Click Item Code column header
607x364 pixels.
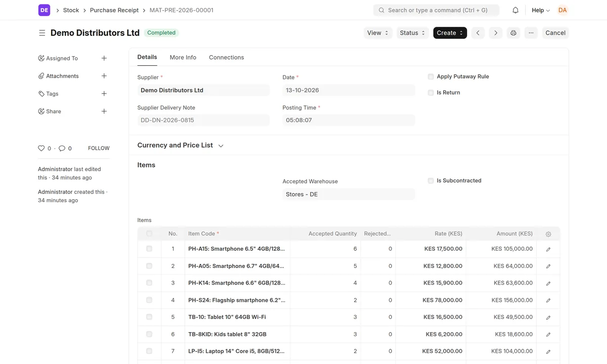pyautogui.click(x=237, y=234)
